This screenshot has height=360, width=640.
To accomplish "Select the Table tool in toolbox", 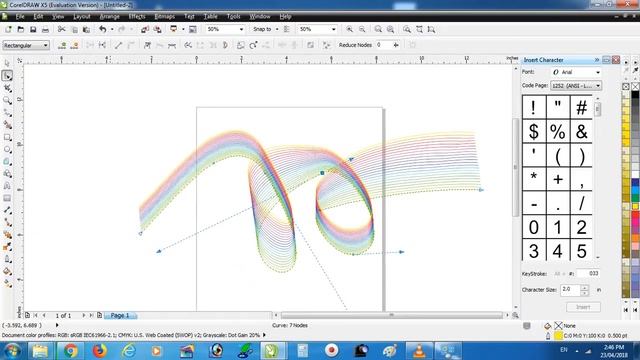I will 7,198.
